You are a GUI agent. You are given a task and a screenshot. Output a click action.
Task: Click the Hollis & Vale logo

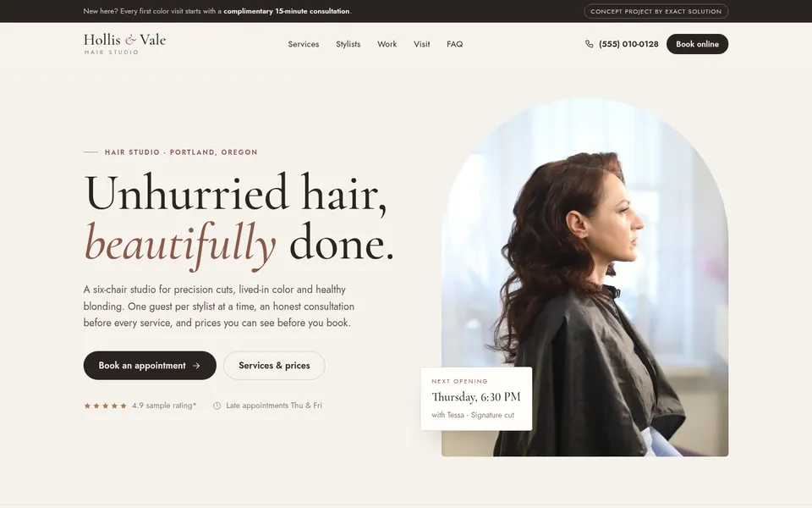pyautogui.click(x=125, y=43)
